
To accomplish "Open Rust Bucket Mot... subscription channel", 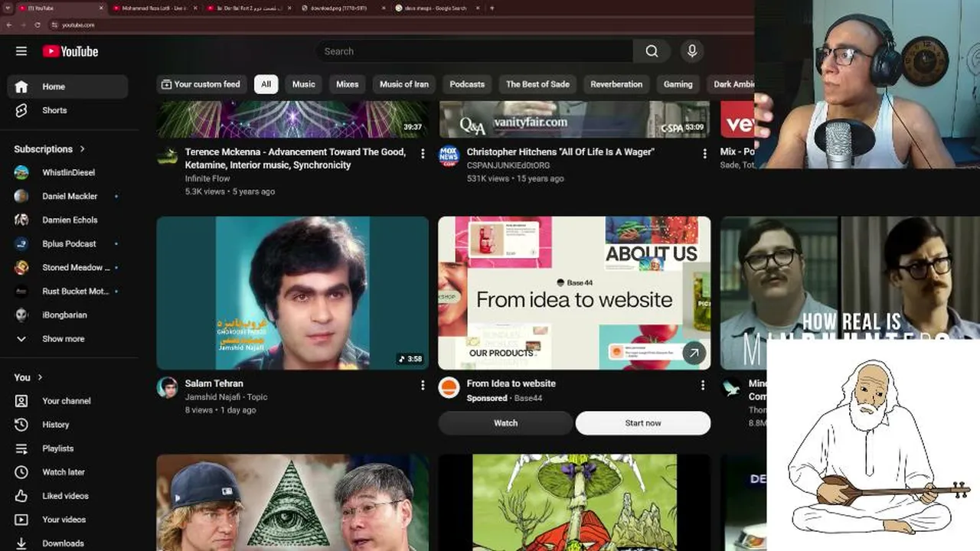I will 67,291.
